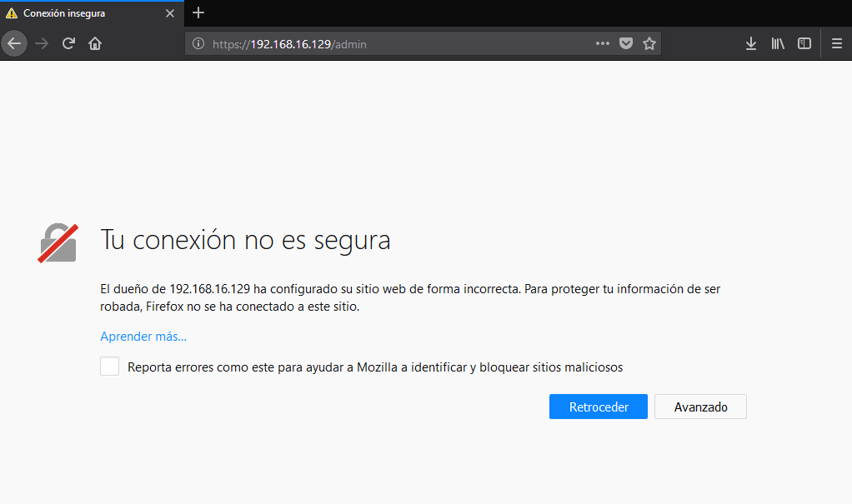The image size is (852, 504).
Task: Click the Aprender más link
Action: point(143,337)
